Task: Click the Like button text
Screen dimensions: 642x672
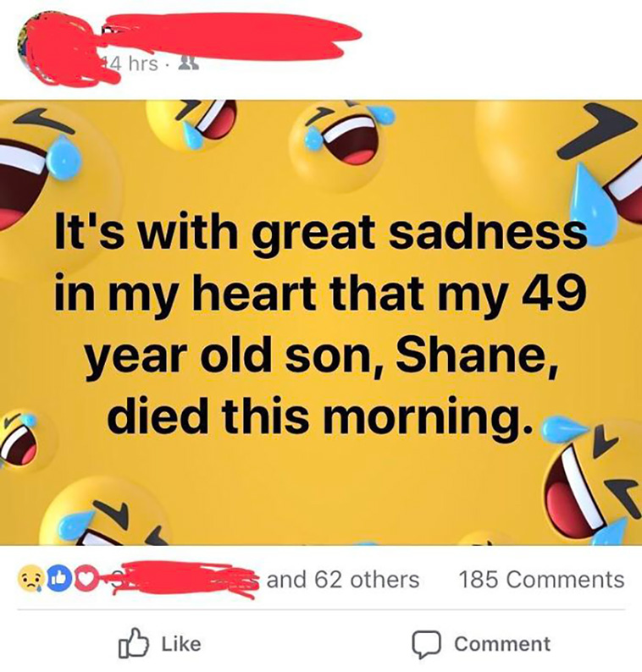Action: (x=181, y=644)
